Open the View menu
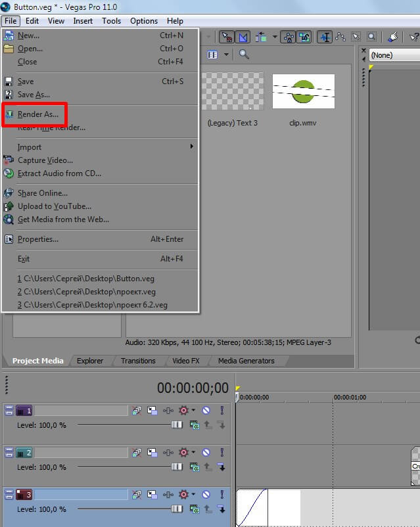Image resolution: width=420 pixels, height=527 pixels. pos(56,21)
